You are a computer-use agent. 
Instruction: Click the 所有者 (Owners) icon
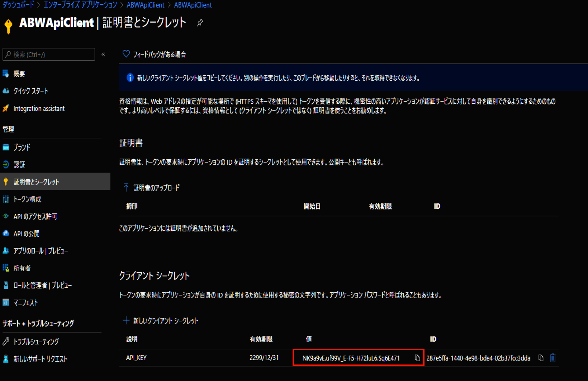pos(6,268)
